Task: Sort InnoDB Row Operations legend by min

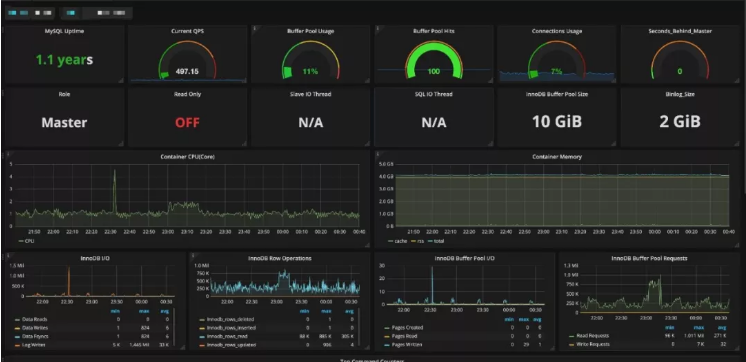Action: [x=303, y=312]
